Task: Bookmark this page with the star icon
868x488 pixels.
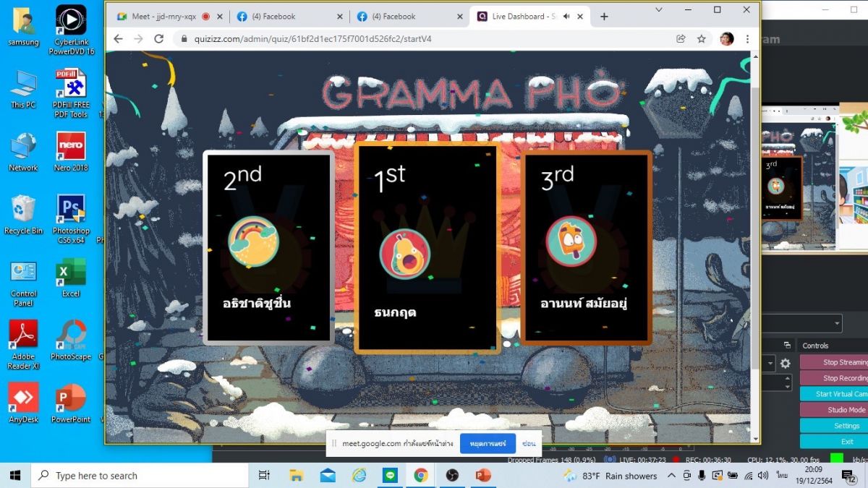Action: [x=701, y=39]
